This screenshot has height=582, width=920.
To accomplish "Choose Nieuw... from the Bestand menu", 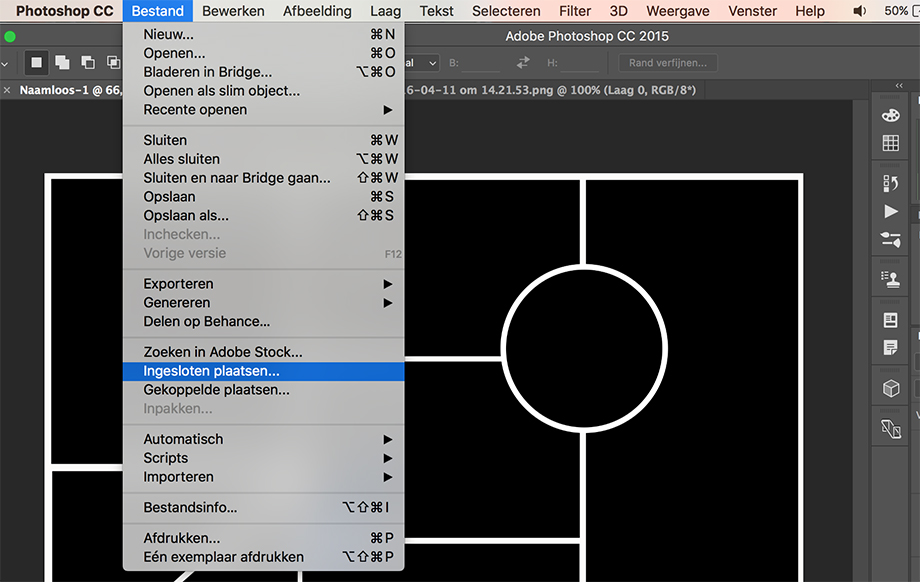I will tap(263, 35).
